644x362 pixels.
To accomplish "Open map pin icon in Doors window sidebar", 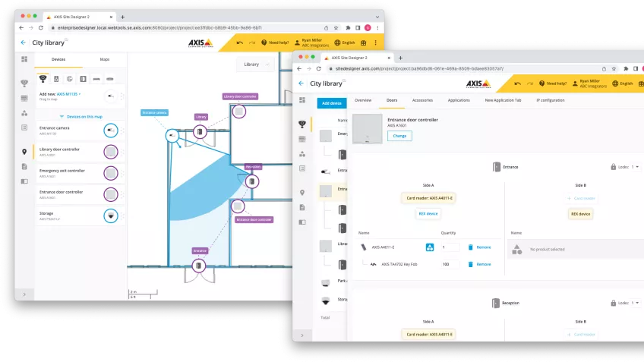I will click(x=302, y=193).
